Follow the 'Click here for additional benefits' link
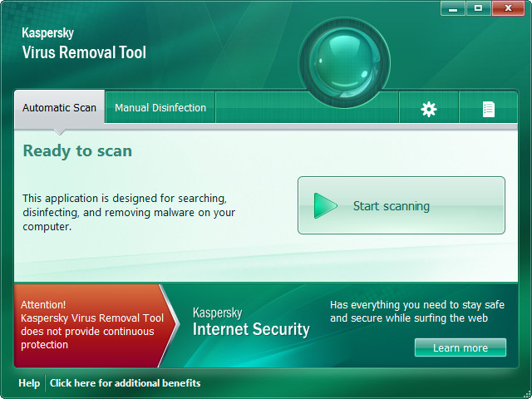Screen dimensions: 532x399 coord(125,383)
